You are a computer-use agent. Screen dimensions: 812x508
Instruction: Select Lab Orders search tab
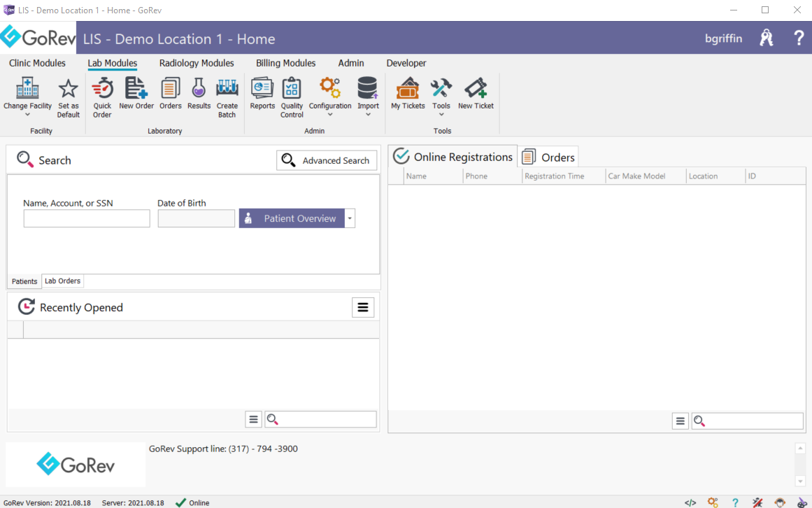tap(62, 281)
